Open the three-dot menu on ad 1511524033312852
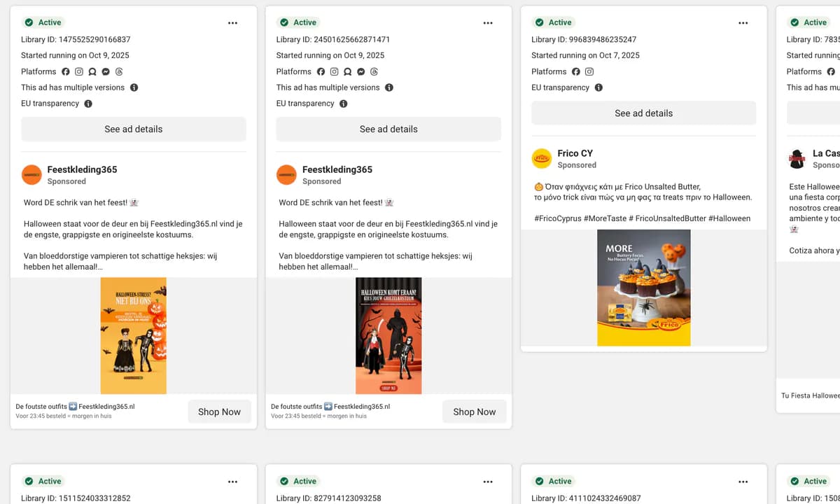 232,482
